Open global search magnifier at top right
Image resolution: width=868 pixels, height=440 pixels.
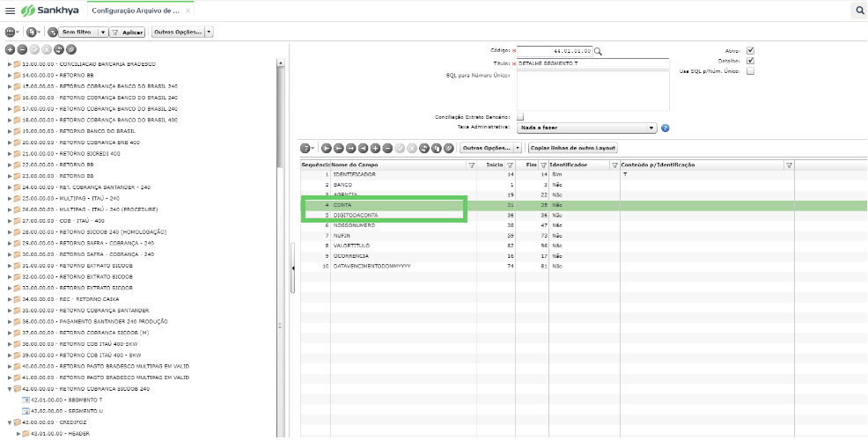[x=860, y=10]
